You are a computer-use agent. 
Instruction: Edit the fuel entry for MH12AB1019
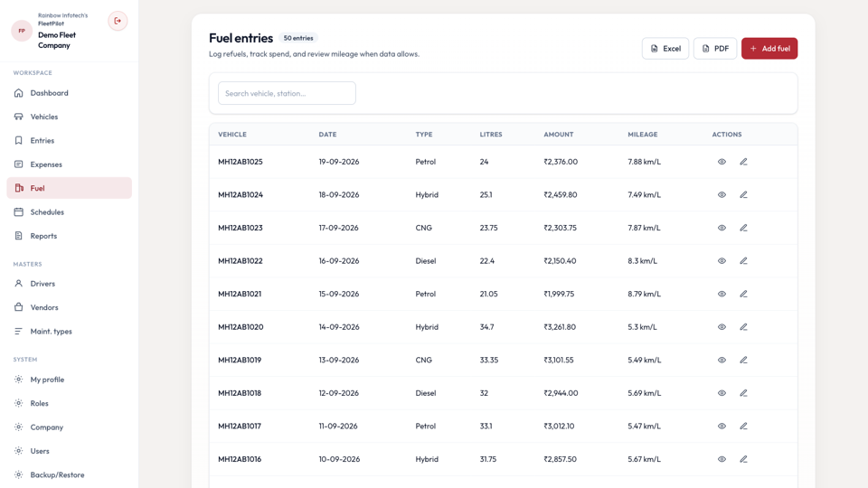coord(743,360)
